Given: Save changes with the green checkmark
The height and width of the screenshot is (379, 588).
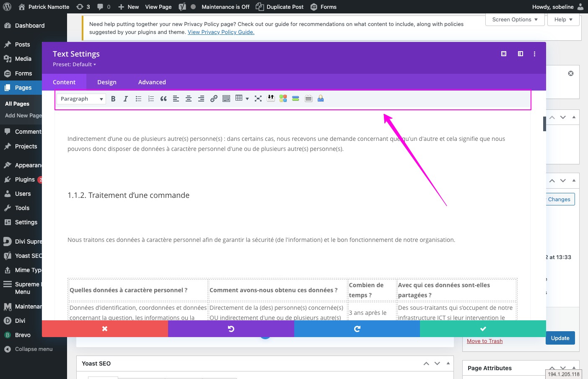Looking at the screenshot, I should point(483,329).
